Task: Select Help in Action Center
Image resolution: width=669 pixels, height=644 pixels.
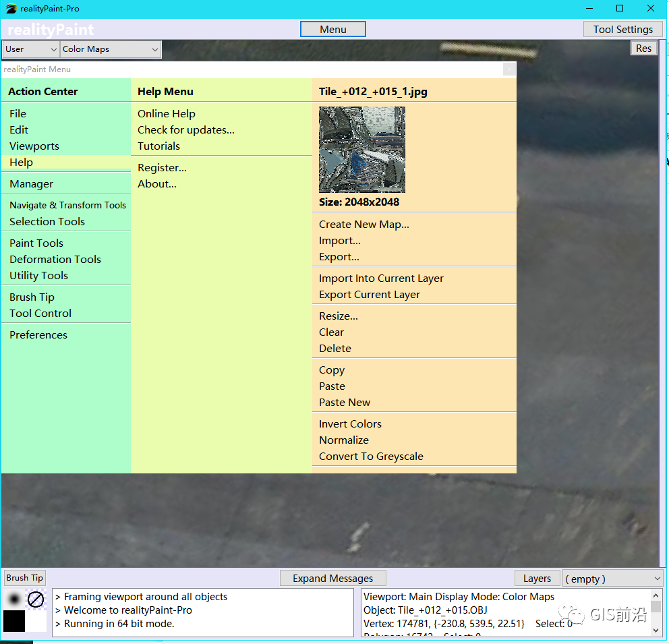Action: (65, 163)
